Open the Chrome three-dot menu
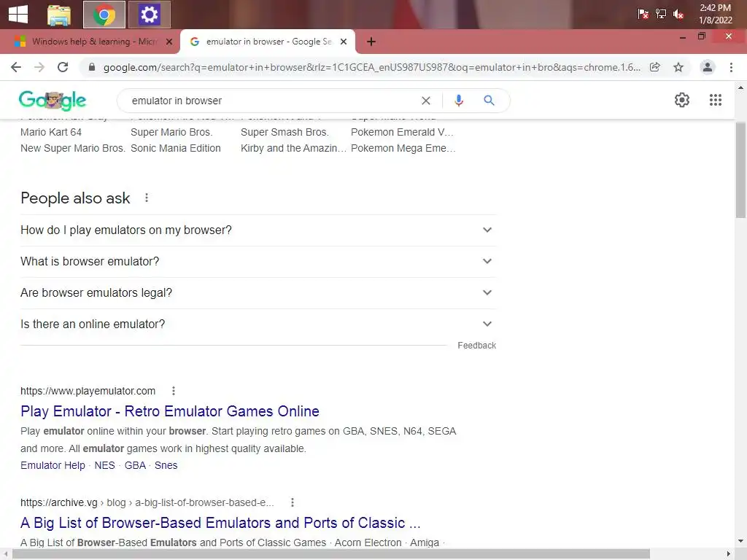 coord(731,67)
